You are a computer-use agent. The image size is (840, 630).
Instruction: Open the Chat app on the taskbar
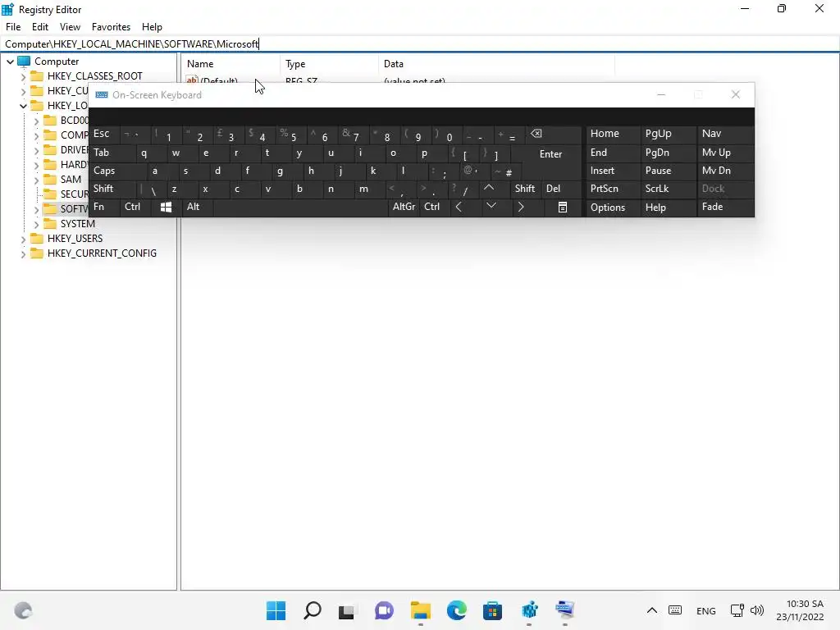click(384, 610)
